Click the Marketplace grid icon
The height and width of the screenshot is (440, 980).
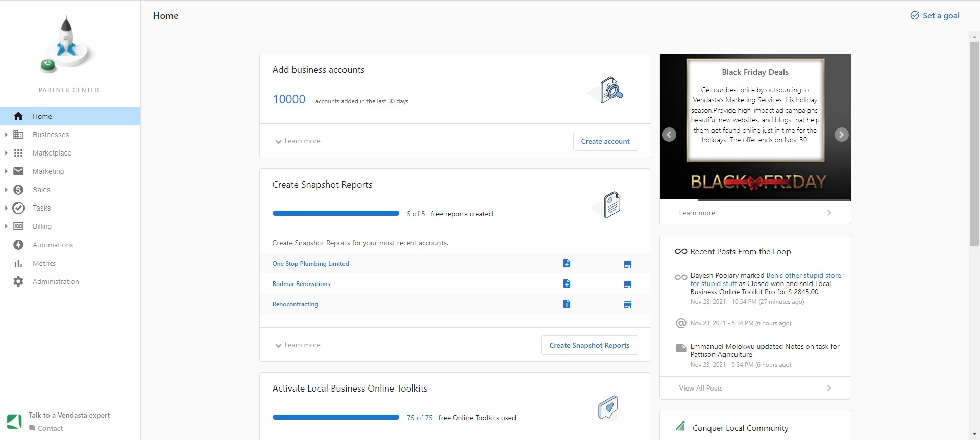pos(18,153)
